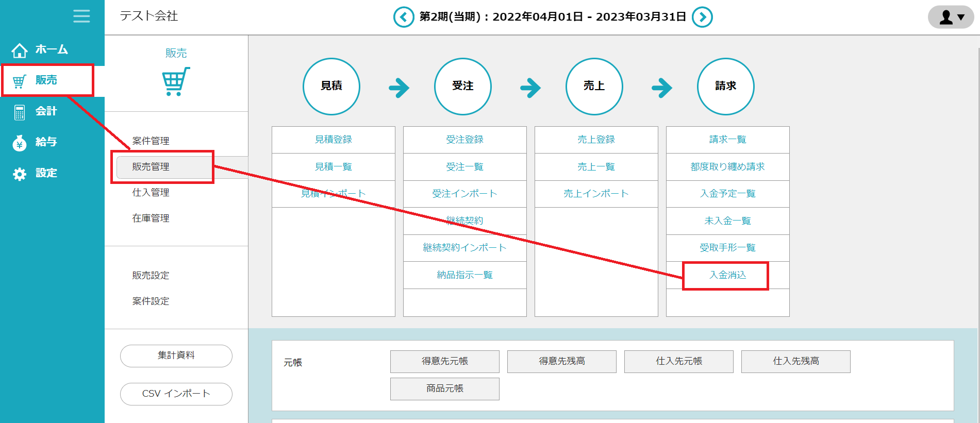Viewport: 980px width, 423px height.
Task: Open 在庫管理 submenu item
Action: [x=151, y=218]
